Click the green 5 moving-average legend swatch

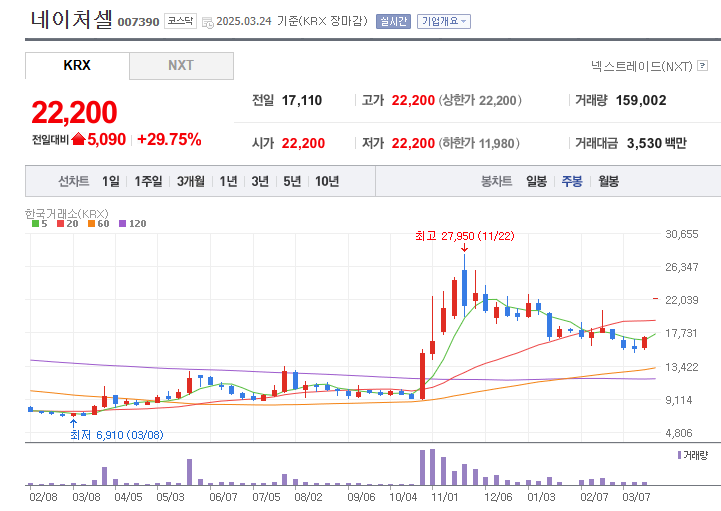35,224
